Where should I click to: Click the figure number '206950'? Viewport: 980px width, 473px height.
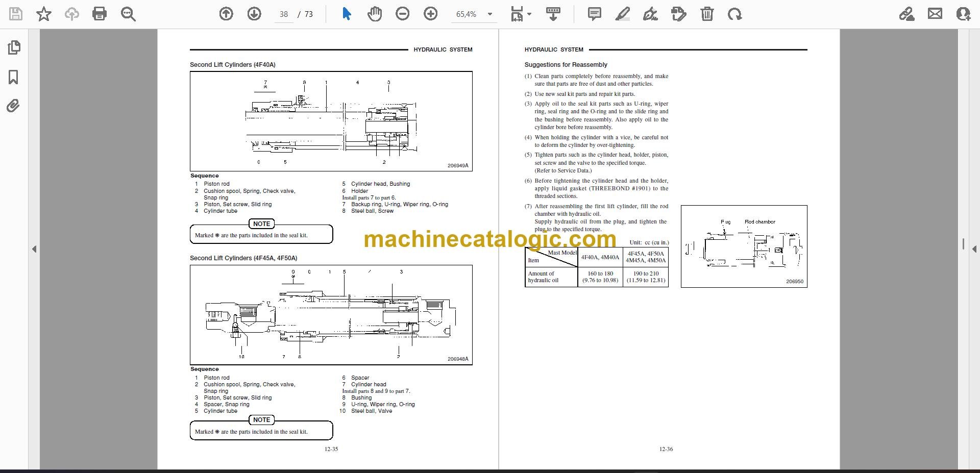[x=795, y=282]
